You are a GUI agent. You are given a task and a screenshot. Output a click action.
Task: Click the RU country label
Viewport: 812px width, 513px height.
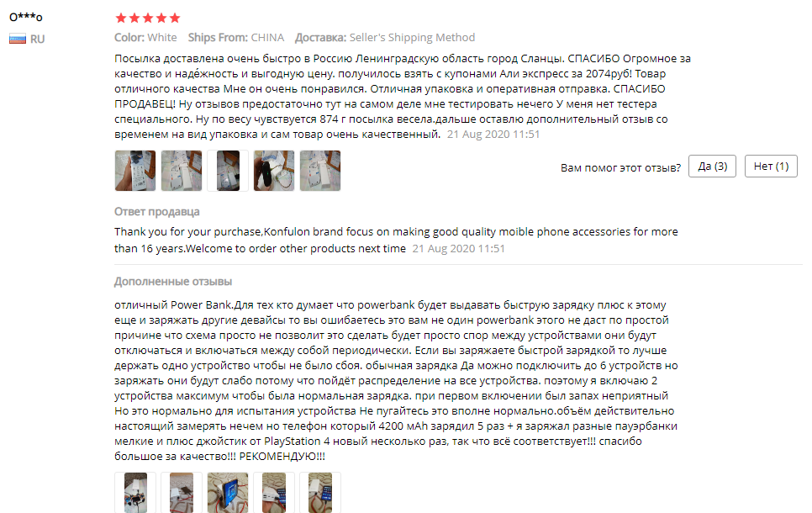(x=37, y=39)
